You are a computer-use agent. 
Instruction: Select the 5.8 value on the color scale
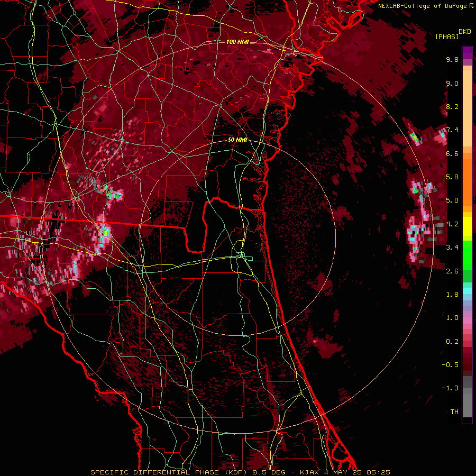pos(452,177)
